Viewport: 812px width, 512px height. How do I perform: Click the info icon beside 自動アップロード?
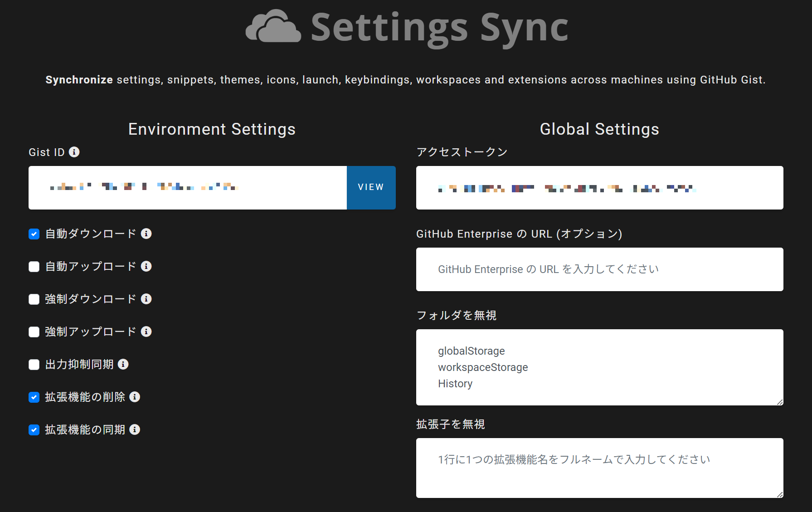point(146,266)
